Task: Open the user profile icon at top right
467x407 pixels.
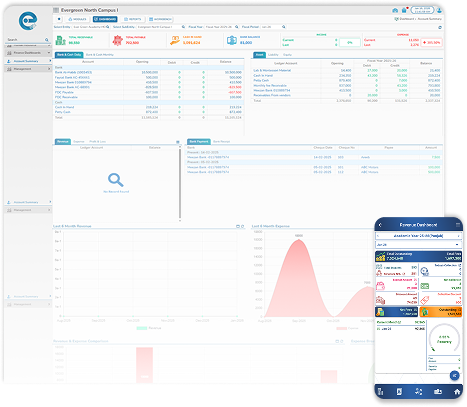Action: [439, 10]
